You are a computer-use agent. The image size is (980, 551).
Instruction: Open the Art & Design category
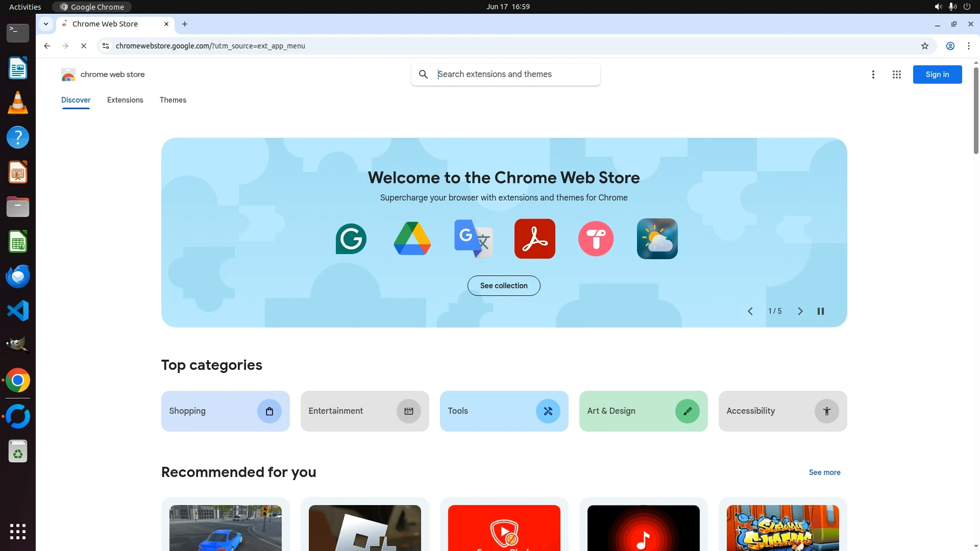coord(643,411)
